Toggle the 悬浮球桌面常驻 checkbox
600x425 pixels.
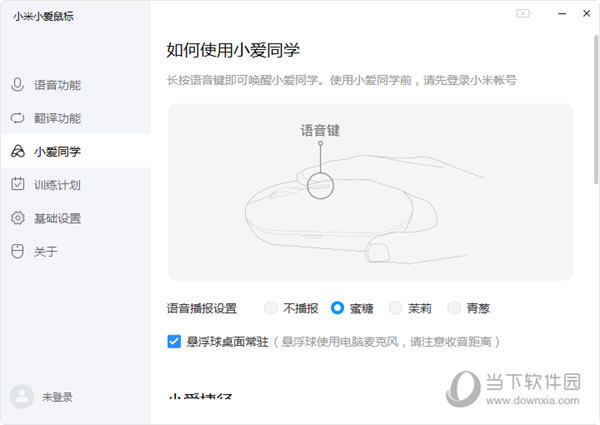pos(174,341)
